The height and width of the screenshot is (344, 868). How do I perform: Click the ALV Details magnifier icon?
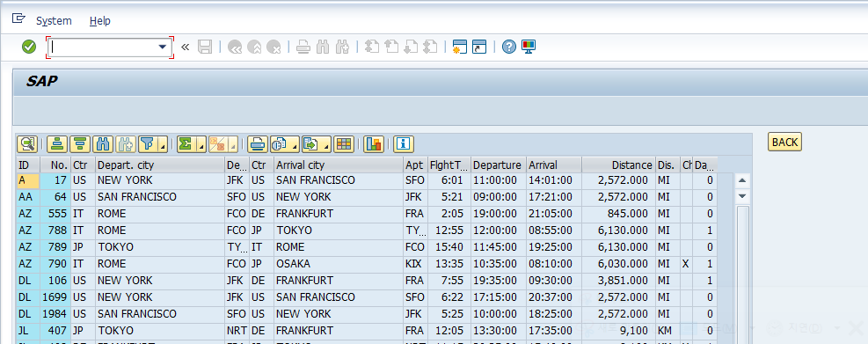coord(26,144)
